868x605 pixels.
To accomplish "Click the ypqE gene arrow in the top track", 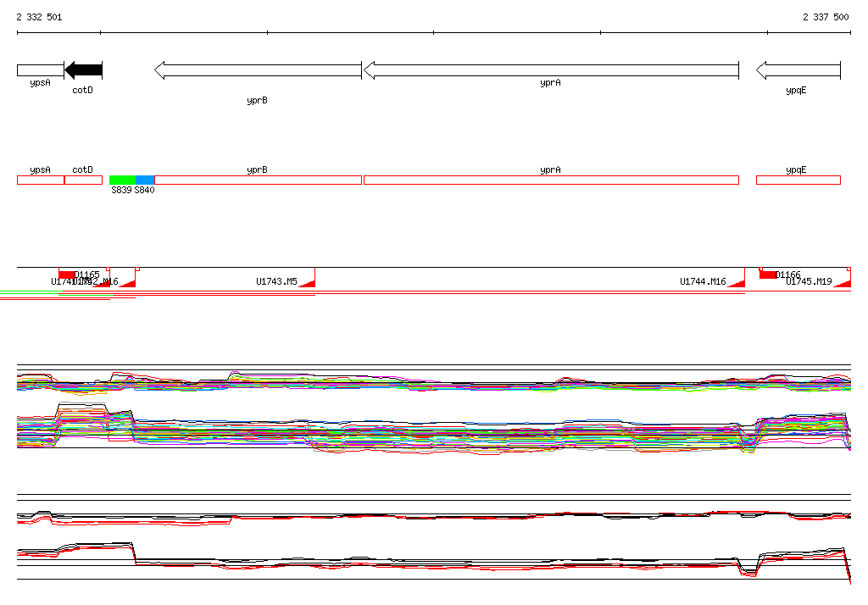I will [x=798, y=70].
